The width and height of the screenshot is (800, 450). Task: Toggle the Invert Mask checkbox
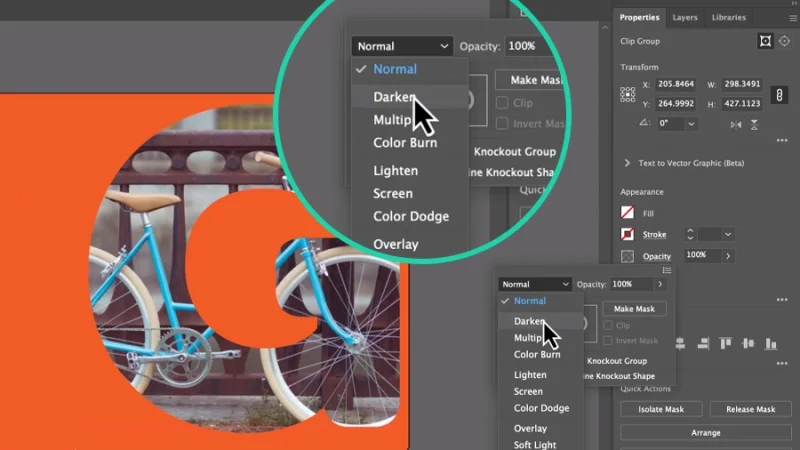click(607, 341)
